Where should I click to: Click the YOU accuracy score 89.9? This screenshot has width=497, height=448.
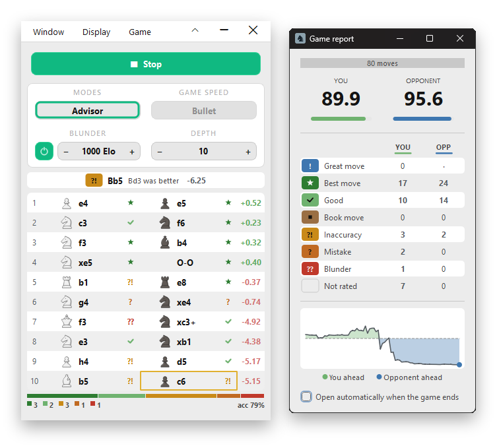click(x=341, y=98)
